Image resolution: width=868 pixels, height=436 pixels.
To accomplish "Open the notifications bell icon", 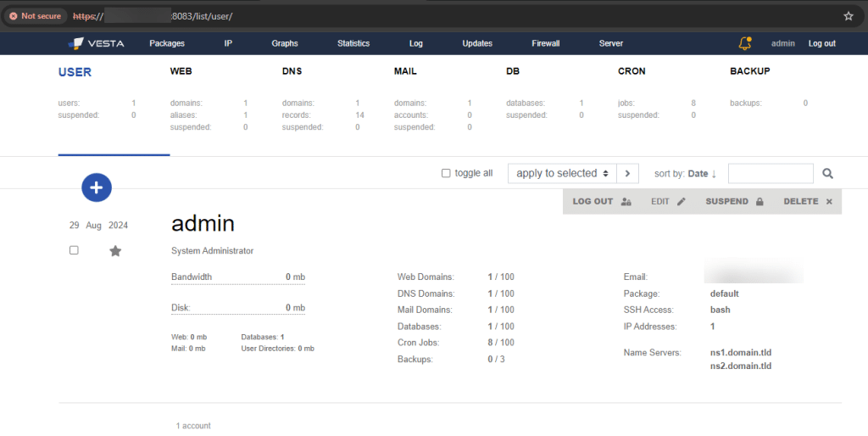I will 745,43.
